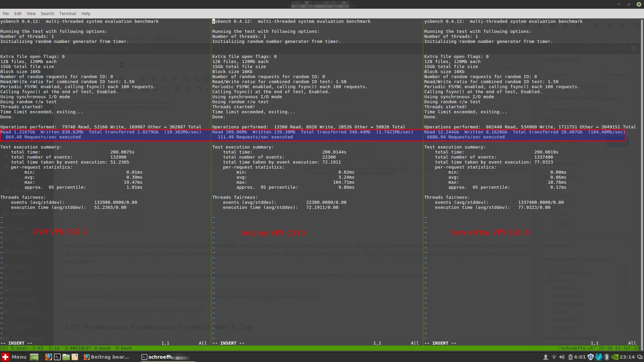Viewport: 644px width, 362px height.
Task: Click the total time value '200.0075s'
Action: tap(122, 152)
